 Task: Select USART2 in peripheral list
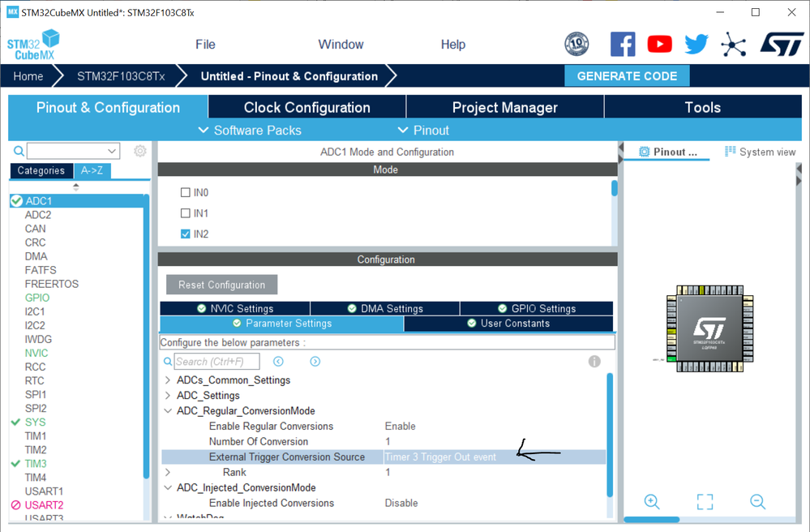coord(44,505)
